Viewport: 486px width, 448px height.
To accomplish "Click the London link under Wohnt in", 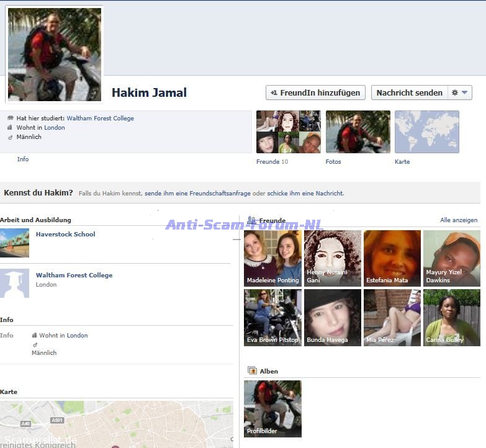I will [x=55, y=128].
